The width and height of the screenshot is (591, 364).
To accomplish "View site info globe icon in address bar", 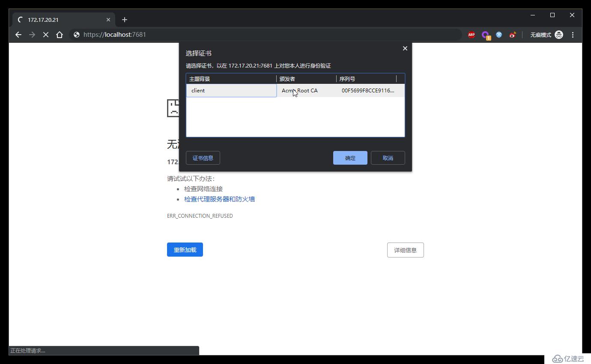I will [x=77, y=35].
